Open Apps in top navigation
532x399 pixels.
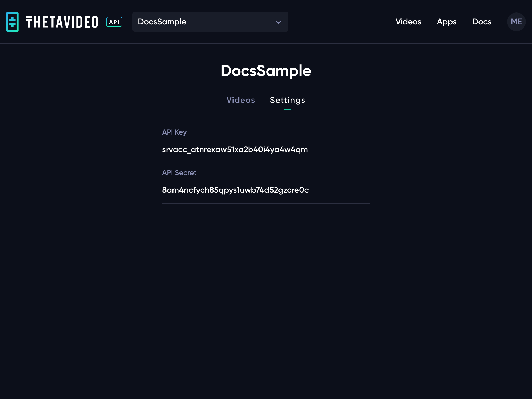click(447, 22)
